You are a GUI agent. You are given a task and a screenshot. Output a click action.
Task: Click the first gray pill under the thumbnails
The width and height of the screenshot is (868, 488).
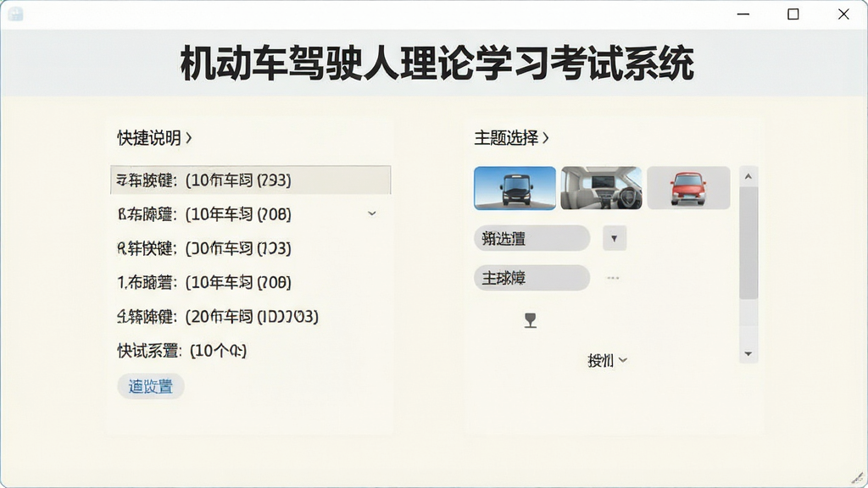(x=532, y=238)
